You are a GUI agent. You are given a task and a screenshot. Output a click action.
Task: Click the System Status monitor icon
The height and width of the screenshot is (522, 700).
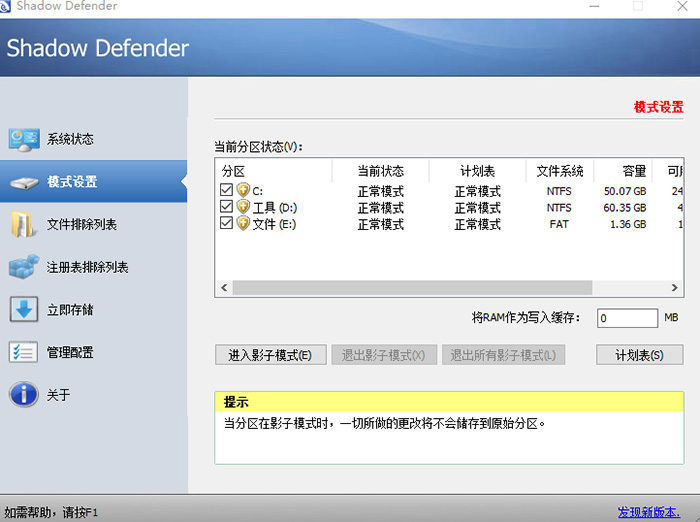[x=24, y=140]
